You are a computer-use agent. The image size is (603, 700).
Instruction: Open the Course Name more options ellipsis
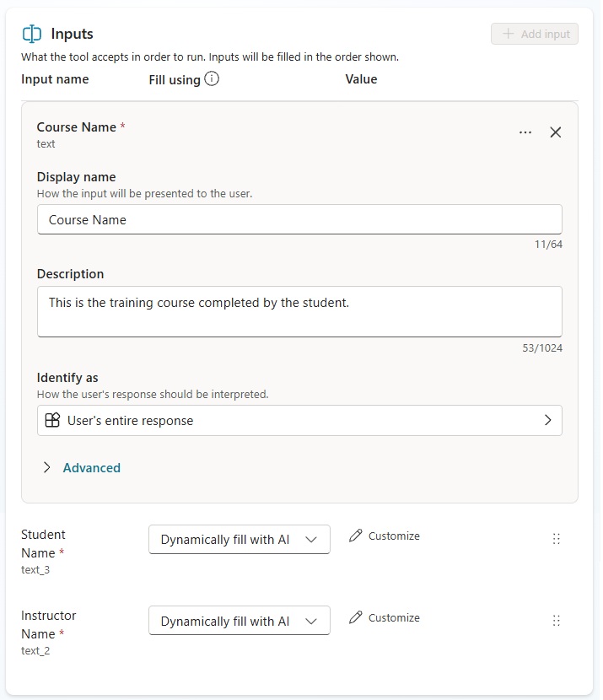525,132
